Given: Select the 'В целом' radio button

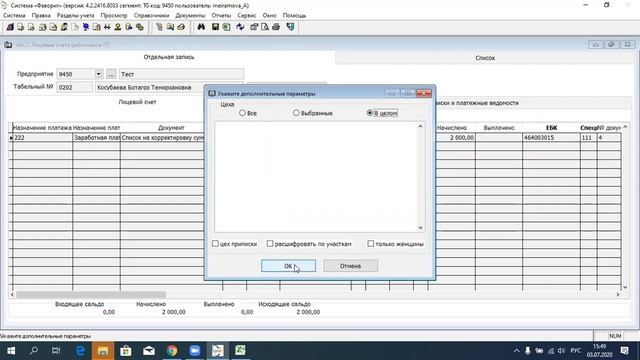Looking at the screenshot, I should (370, 113).
